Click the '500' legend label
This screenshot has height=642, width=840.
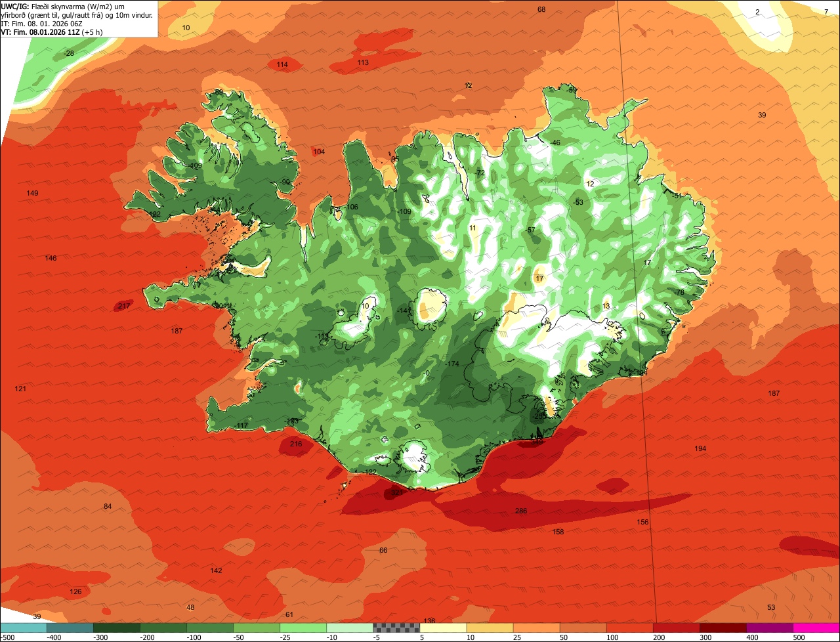coord(797,637)
